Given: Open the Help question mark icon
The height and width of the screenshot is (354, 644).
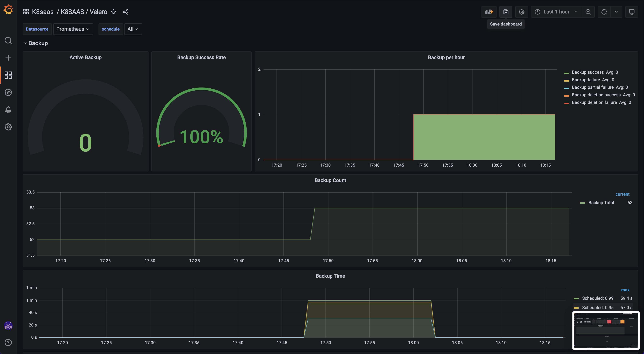Looking at the screenshot, I should [x=8, y=342].
